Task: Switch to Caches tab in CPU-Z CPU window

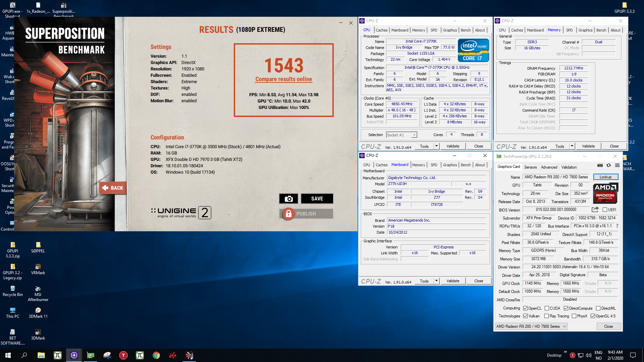Action: click(381, 30)
